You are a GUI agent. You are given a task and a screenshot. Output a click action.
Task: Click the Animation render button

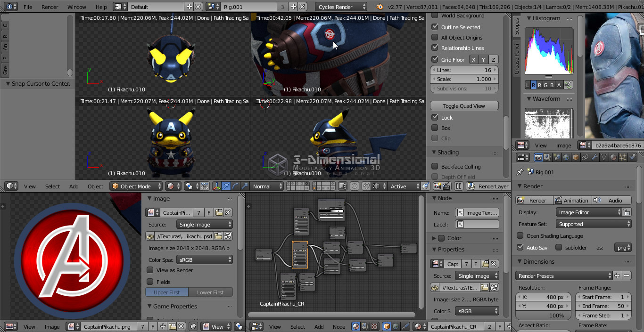point(571,200)
